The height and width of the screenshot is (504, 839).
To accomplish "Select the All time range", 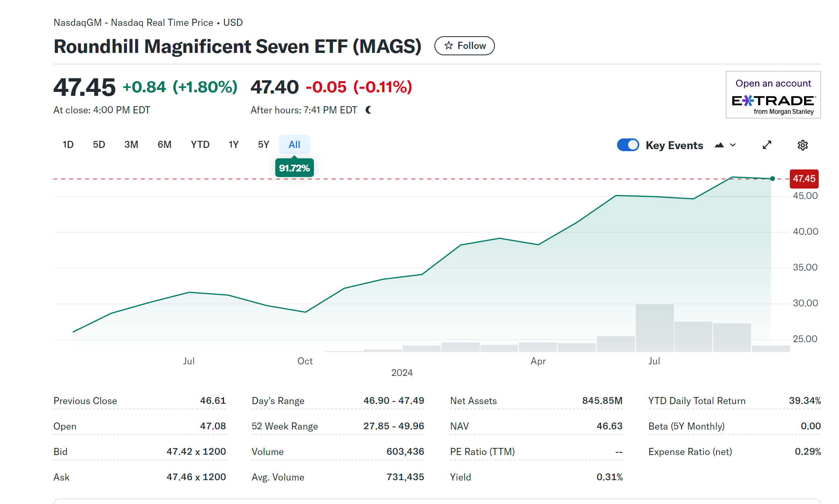I will (294, 144).
